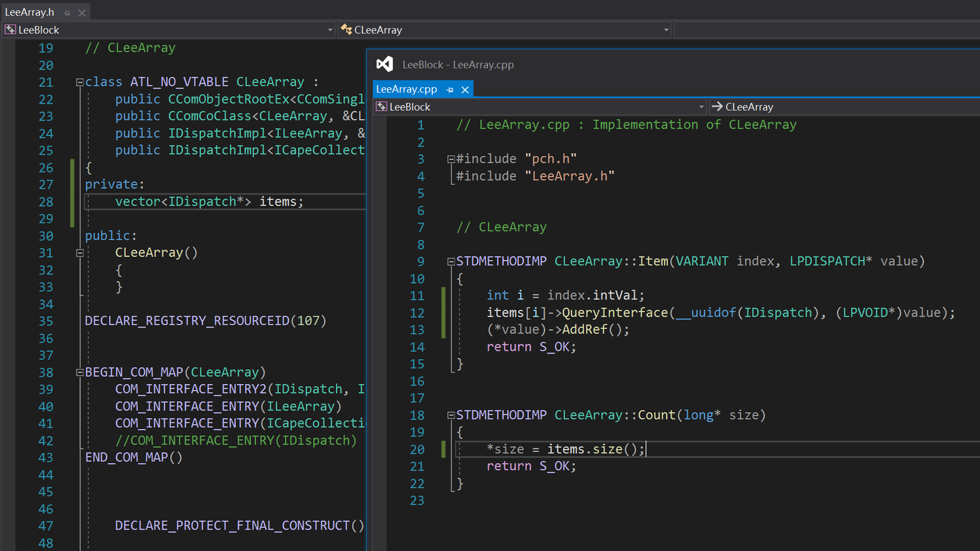The height and width of the screenshot is (551, 980).
Task: Click 'private:' keyword in LeeArray.h
Action: (115, 185)
